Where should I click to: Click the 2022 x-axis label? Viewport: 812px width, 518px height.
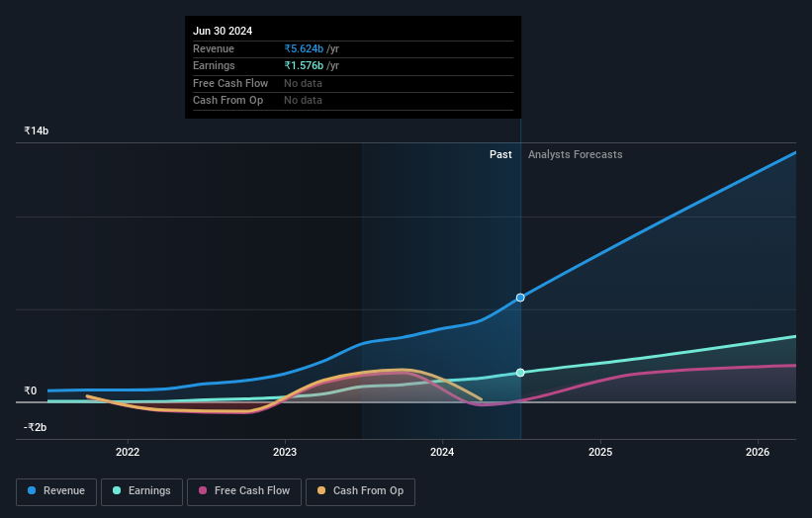pyautogui.click(x=128, y=453)
